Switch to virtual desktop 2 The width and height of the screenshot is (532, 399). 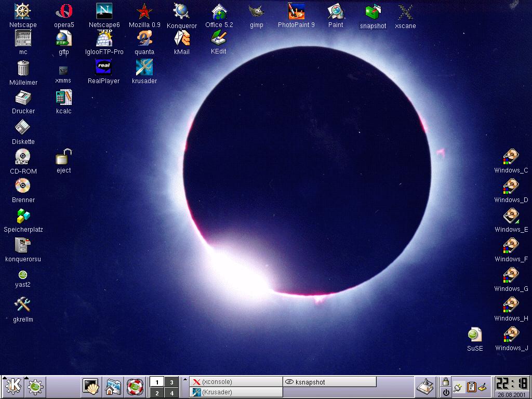coord(157,393)
